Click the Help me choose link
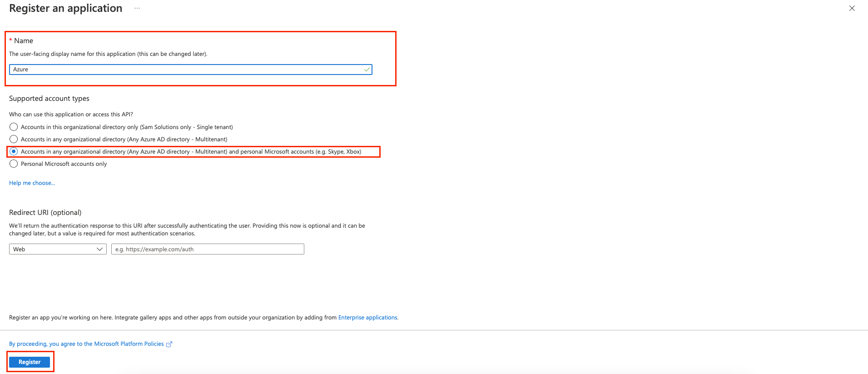The width and height of the screenshot is (868, 374). [32, 183]
